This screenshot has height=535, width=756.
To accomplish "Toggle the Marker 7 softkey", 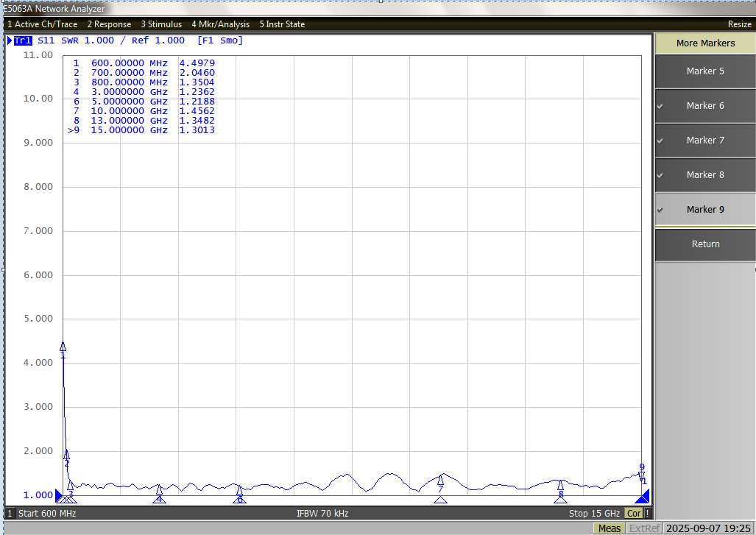I will point(705,141).
